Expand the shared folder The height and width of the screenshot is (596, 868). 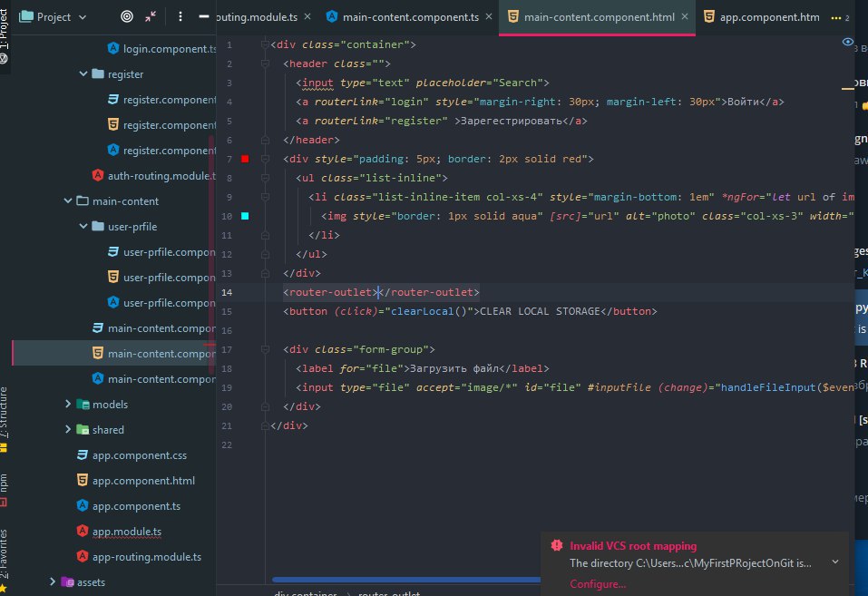click(68, 430)
